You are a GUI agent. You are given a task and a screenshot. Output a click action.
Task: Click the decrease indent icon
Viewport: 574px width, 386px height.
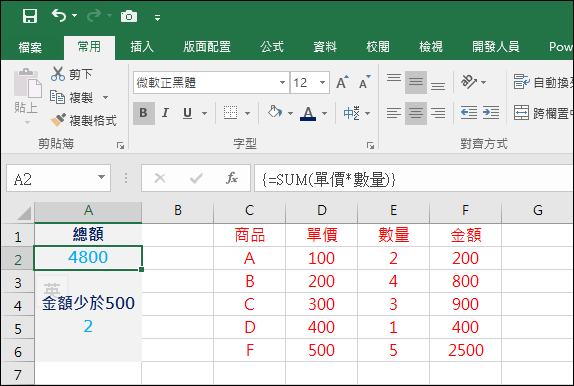click(x=469, y=113)
